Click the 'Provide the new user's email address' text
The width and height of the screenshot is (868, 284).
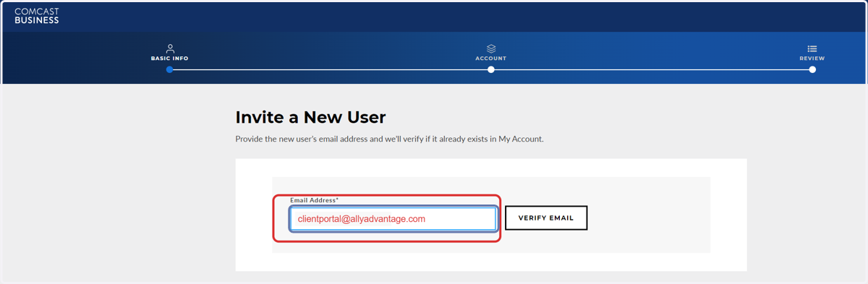pos(389,139)
